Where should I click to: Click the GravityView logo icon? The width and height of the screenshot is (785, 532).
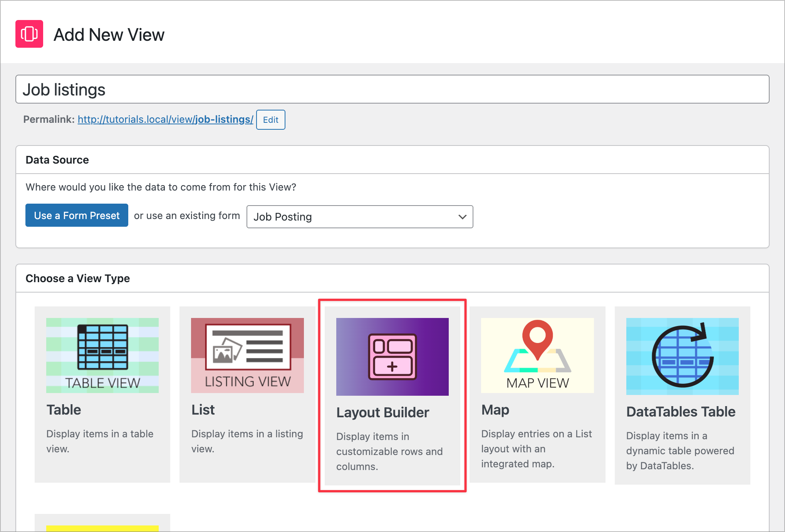(29, 34)
